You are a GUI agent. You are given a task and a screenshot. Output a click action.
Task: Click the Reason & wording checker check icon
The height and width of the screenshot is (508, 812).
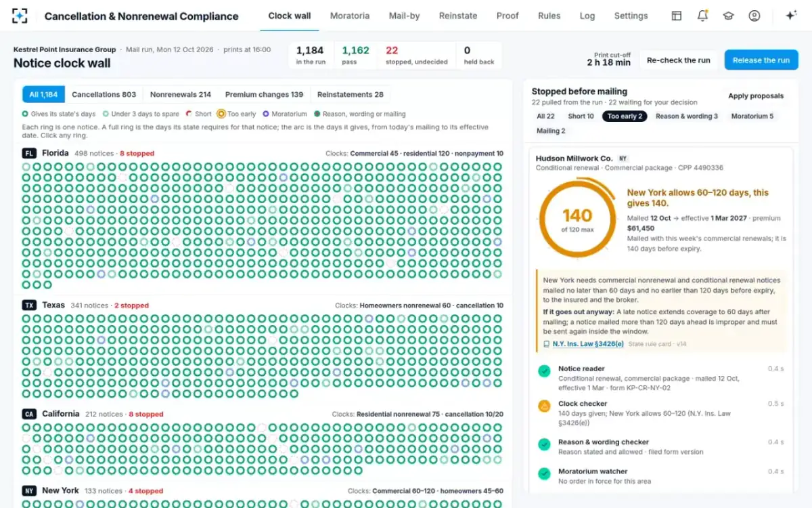pos(544,444)
